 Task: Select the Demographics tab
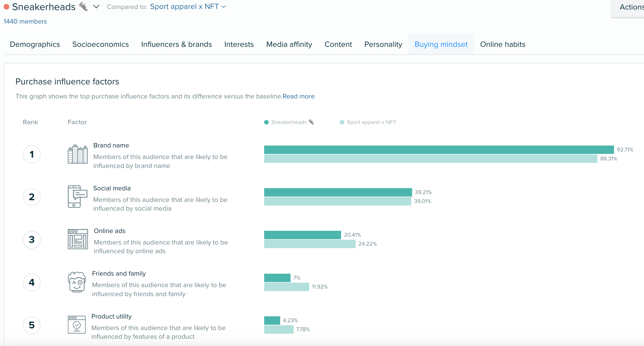pyautogui.click(x=35, y=44)
